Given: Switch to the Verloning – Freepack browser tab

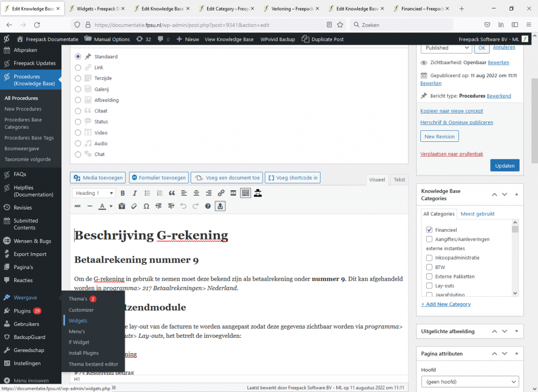Looking at the screenshot, I should point(292,8).
